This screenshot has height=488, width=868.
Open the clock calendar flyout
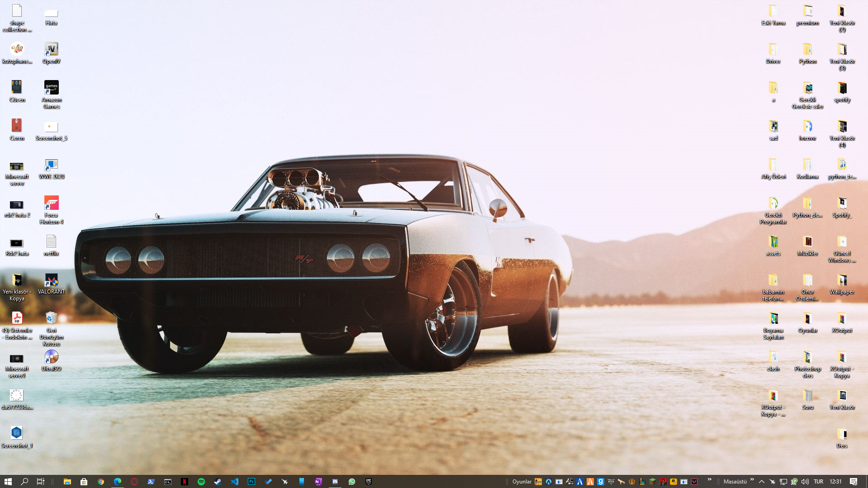(x=835, y=481)
